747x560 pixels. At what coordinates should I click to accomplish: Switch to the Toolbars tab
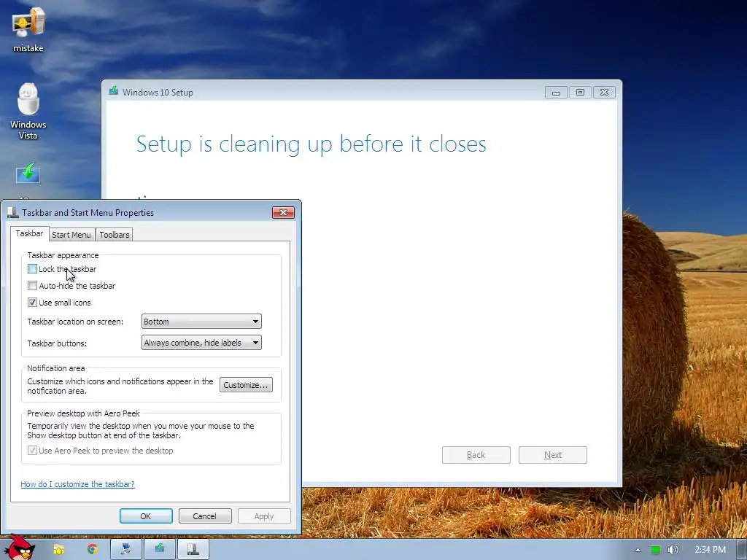[x=115, y=235]
